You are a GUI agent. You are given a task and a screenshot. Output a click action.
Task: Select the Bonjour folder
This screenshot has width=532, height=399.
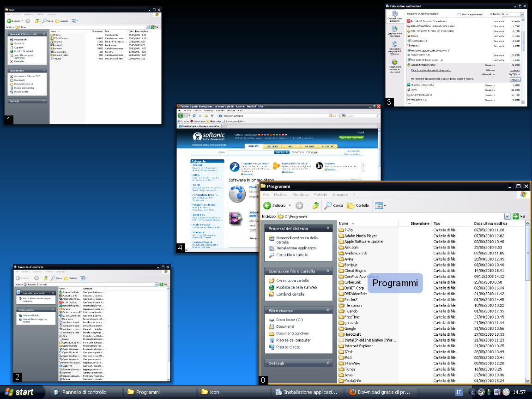[x=348, y=265]
